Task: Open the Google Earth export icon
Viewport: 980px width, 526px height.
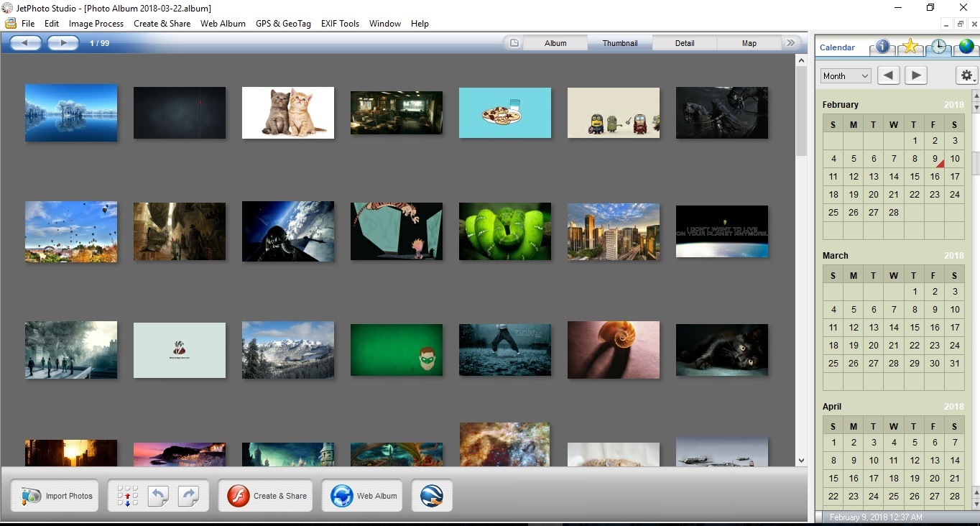Action: coord(432,495)
